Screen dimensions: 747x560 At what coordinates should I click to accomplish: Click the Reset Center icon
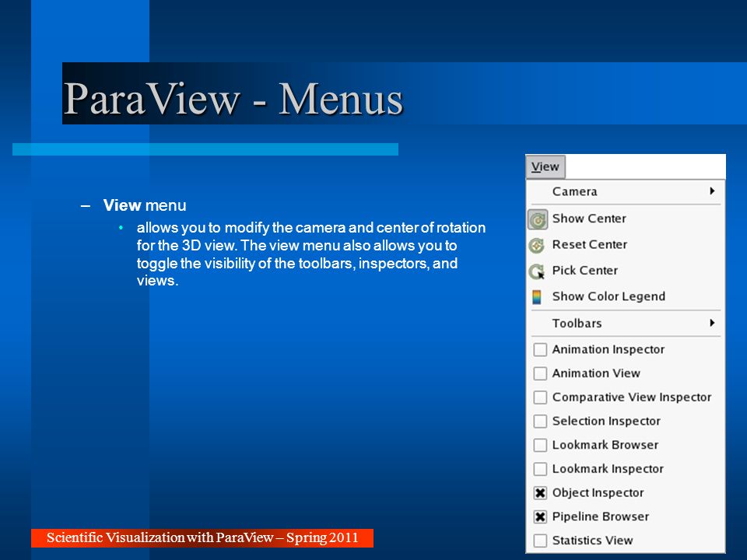coord(536,246)
